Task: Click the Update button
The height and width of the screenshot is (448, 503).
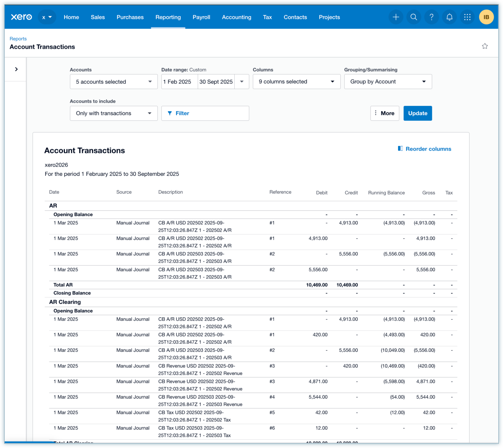Action: [417, 113]
